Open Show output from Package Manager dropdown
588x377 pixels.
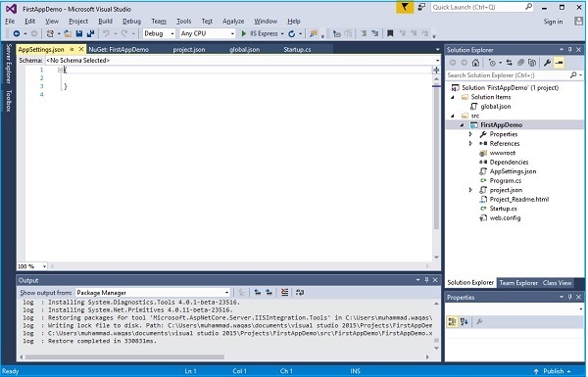tap(153, 293)
